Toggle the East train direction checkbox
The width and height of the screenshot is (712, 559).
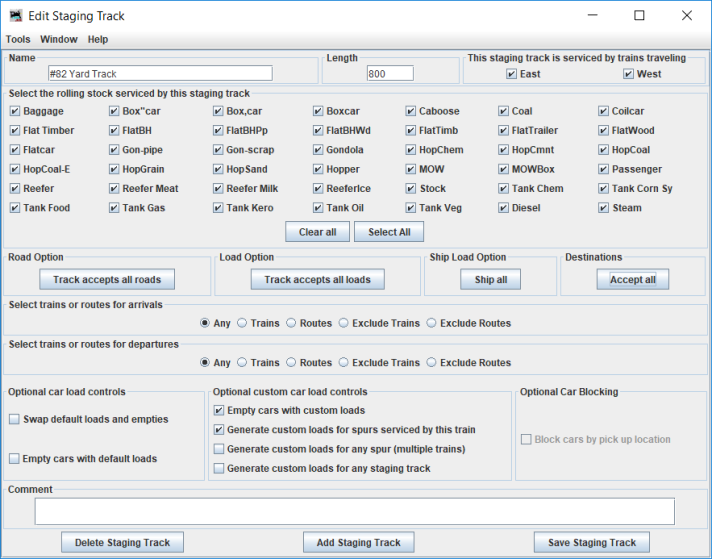(512, 74)
